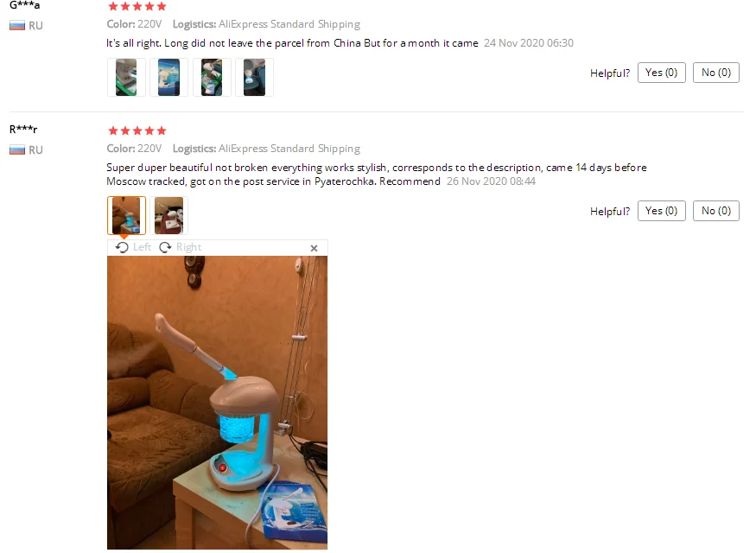Viewport: 756px width, 553px height.
Task: Close the enlarged photo viewer
Action: click(314, 248)
